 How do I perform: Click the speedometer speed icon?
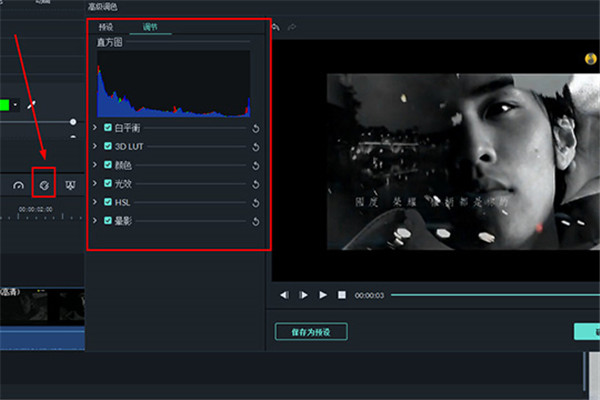coord(18,185)
